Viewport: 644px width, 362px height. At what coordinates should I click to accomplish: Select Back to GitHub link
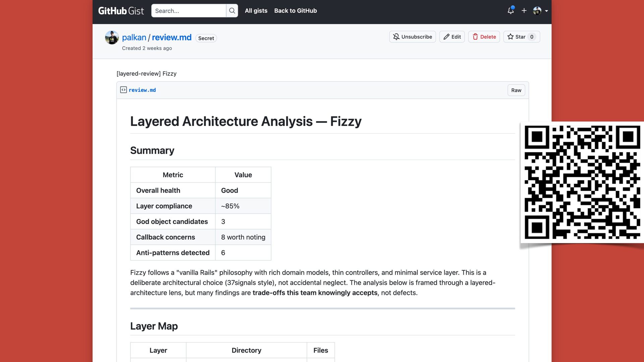(295, 11)
